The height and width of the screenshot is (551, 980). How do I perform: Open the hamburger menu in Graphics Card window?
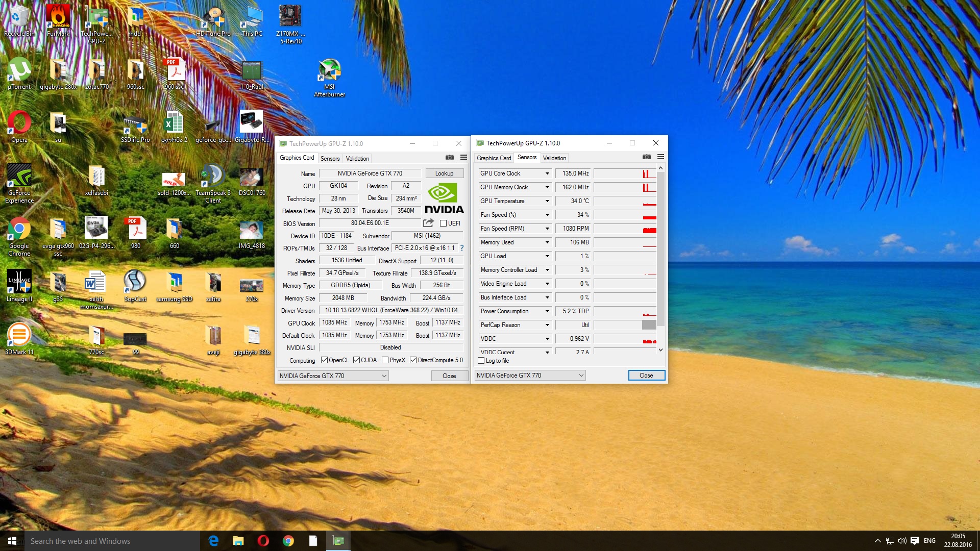[x=463, y=157]
